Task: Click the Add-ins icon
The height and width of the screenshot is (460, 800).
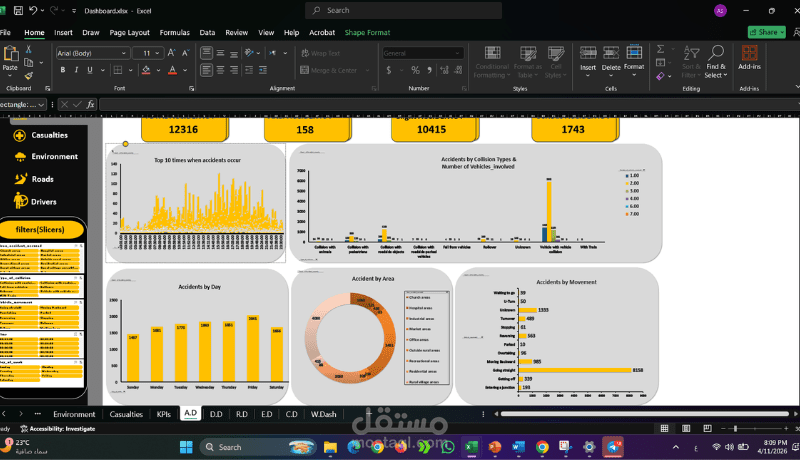Action: (749, 58)
